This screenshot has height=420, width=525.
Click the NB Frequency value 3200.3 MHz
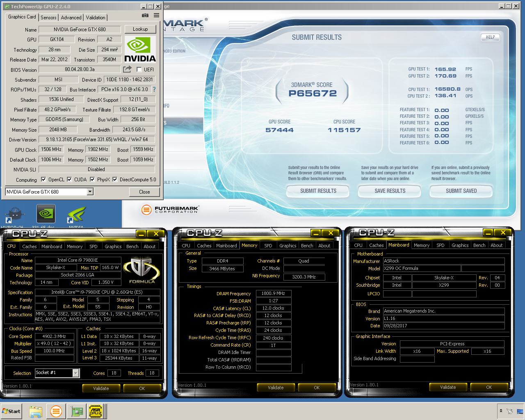pyautogui.click(x=304, y=277)
